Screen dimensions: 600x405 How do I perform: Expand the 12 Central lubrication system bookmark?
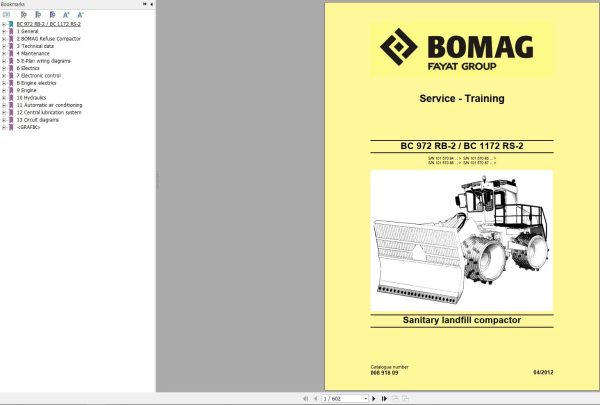coord(4,113)
